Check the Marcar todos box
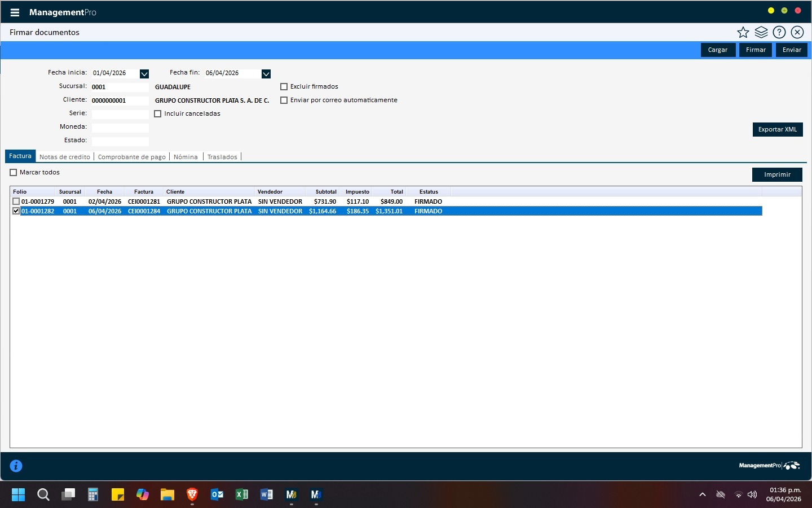 [14, 173]
